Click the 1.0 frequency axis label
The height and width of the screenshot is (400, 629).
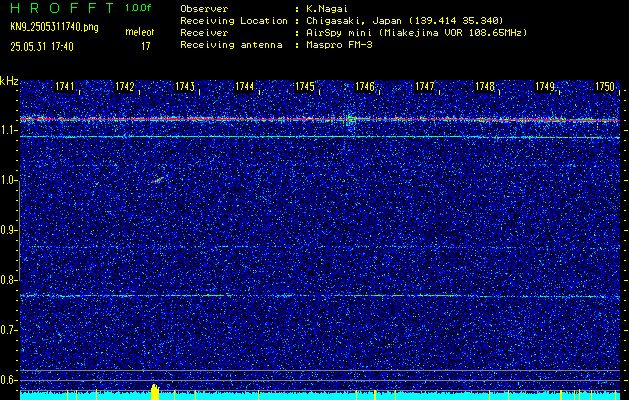[x=7, y=181]
